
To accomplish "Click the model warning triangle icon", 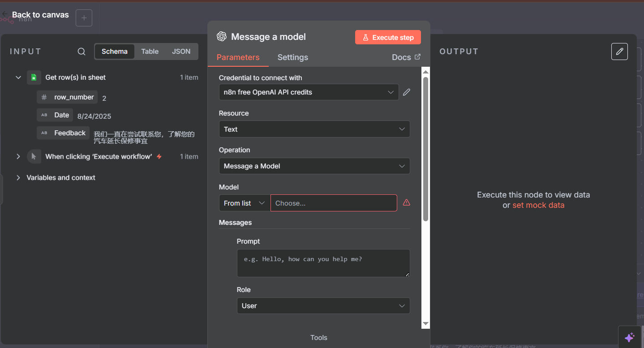I will tap(407, 202).
